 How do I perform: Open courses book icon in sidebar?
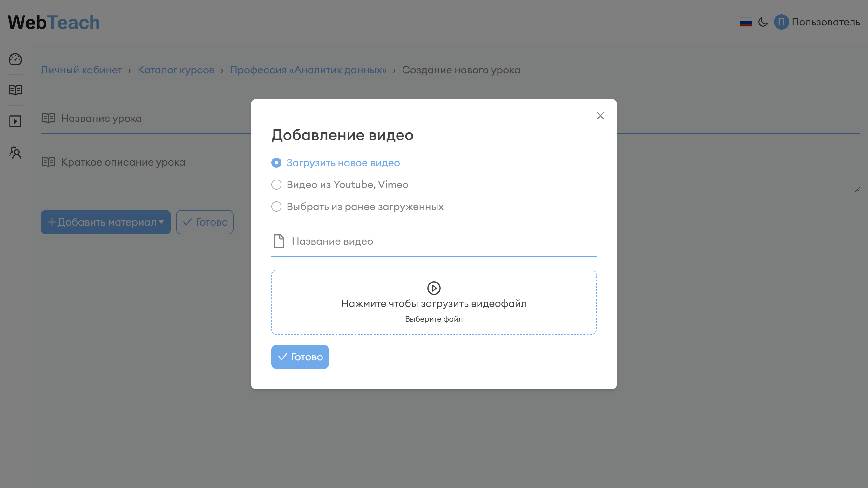(x=15, y=90)
